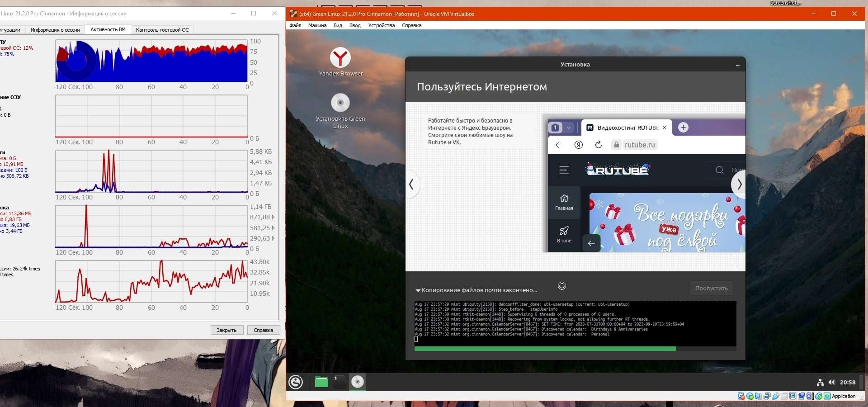Screen dimensions: 868x407
Task: Open the guest network tray icon
Action: click(820, 383)
